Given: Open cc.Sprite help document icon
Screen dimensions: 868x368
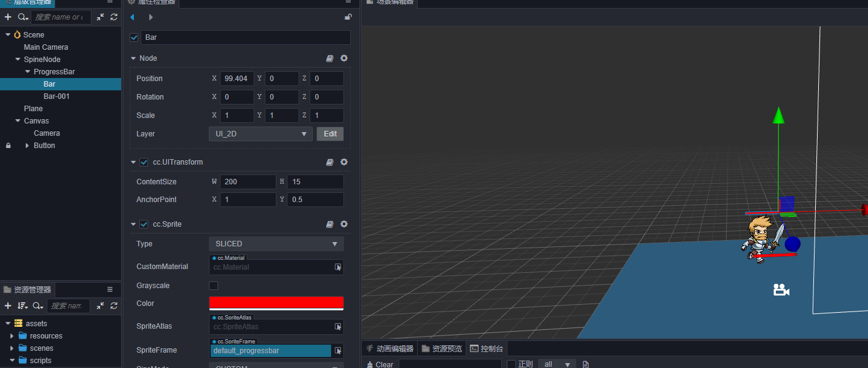Looking at the screenshot, I should point(330,224).
